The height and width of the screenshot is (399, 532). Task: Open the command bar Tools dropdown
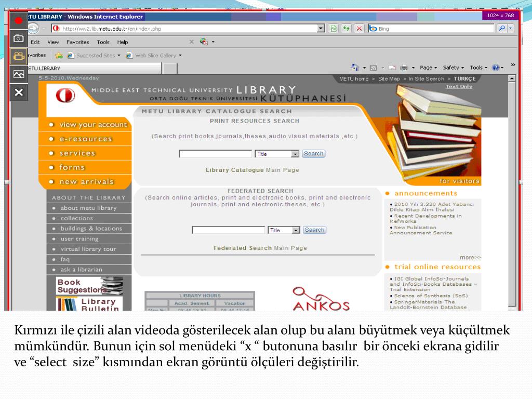[x=478, y=68]
